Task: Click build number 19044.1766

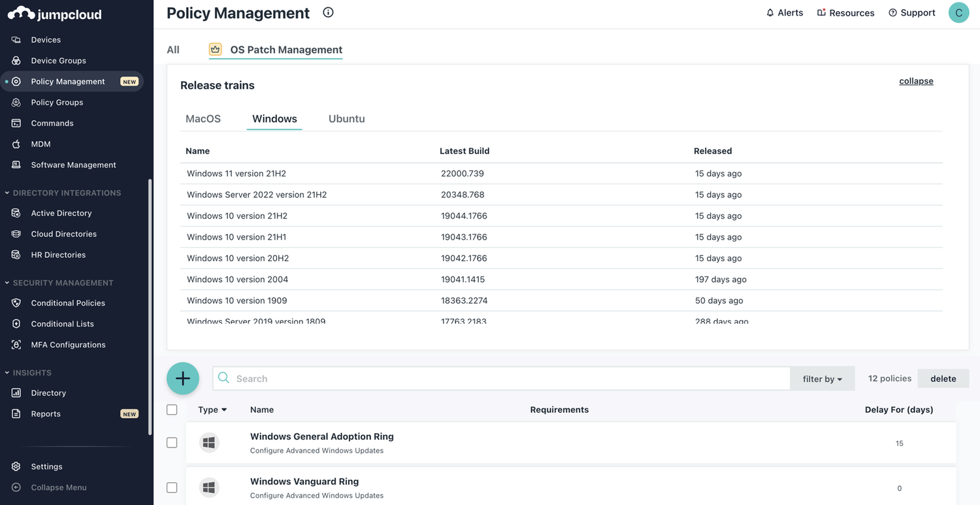Action: [464, 216]
